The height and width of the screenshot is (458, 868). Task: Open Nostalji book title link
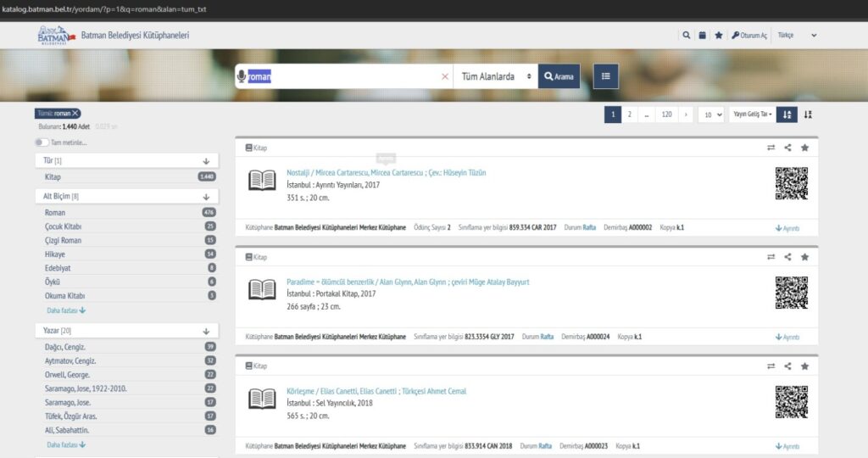[386, 172]
